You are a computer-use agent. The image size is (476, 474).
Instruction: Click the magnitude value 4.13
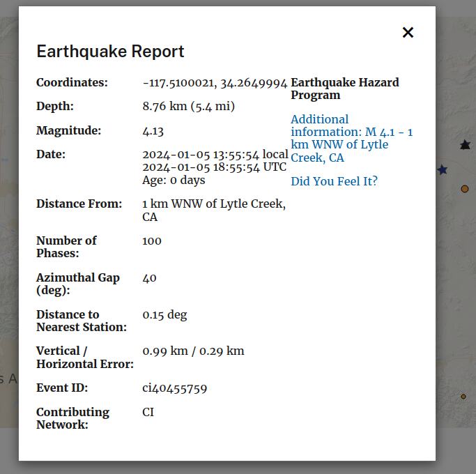coord(153,131)
